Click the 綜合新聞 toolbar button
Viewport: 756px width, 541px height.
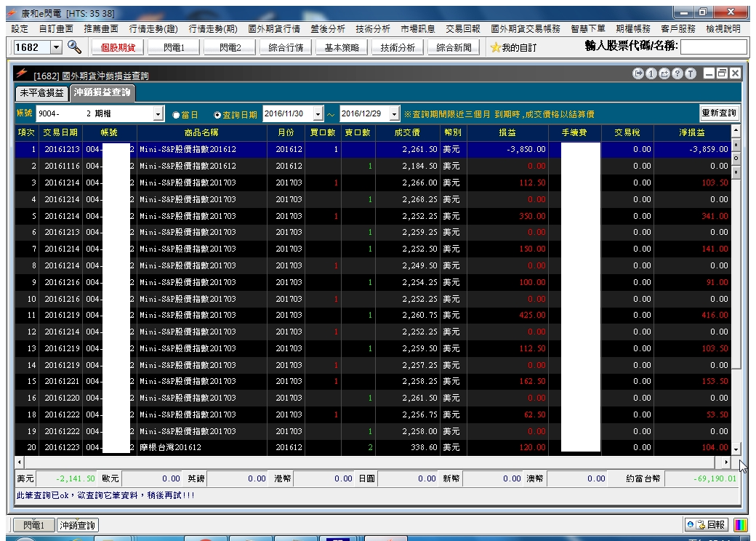tap(454, 47)
